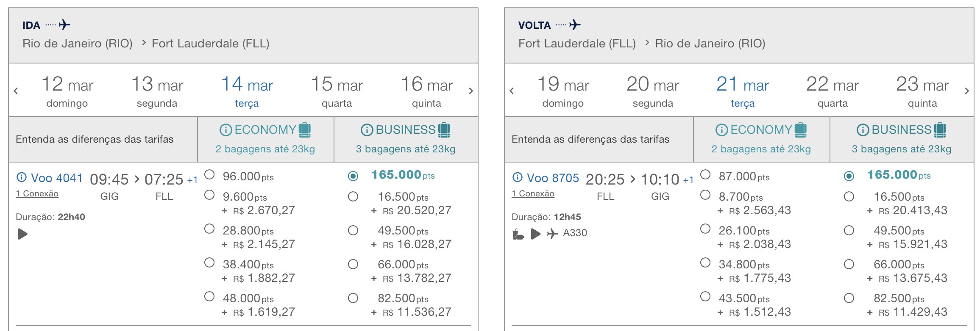Select the 96.000 pts economy fare
980x331 pixels.
pyautogui.click(x=209, y=174)
